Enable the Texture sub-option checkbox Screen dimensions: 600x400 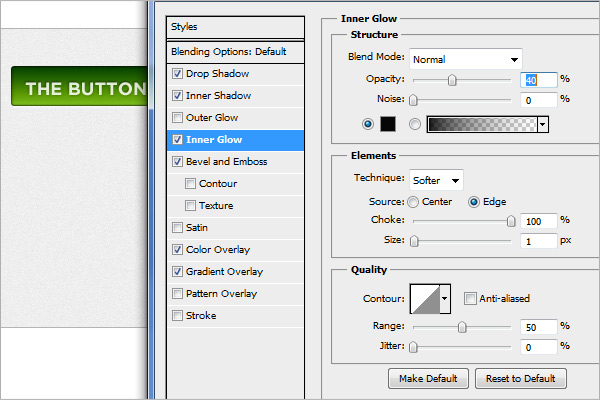(190, 206)
